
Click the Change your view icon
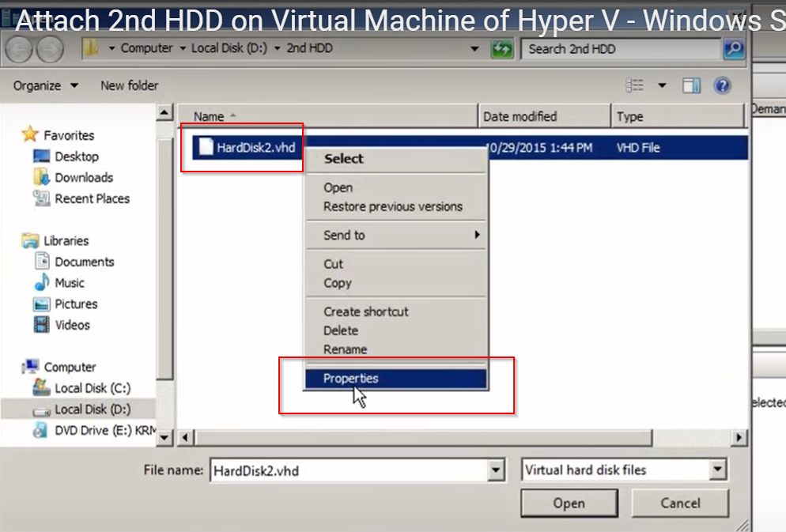coord(635,85)
